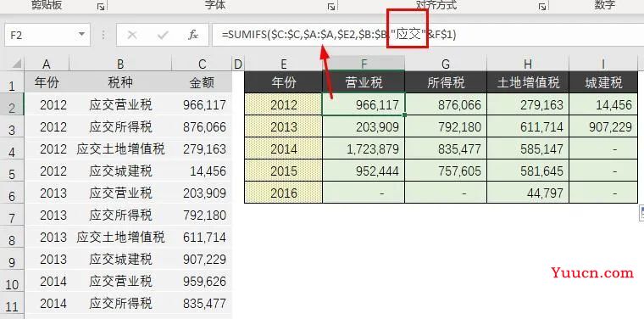The height and width of the screenshot is (319, 644).
Task: Click the 年份 header cell in column E
Action: tap(283, 82)
